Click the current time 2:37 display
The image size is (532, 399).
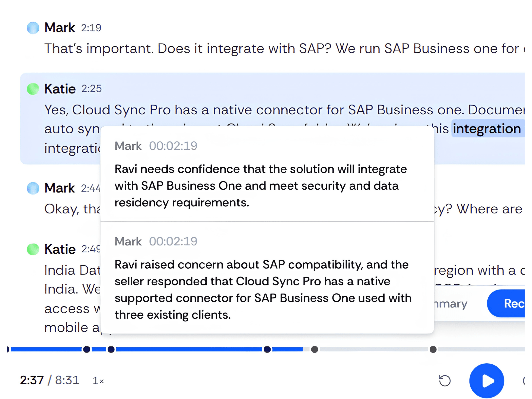32,380
